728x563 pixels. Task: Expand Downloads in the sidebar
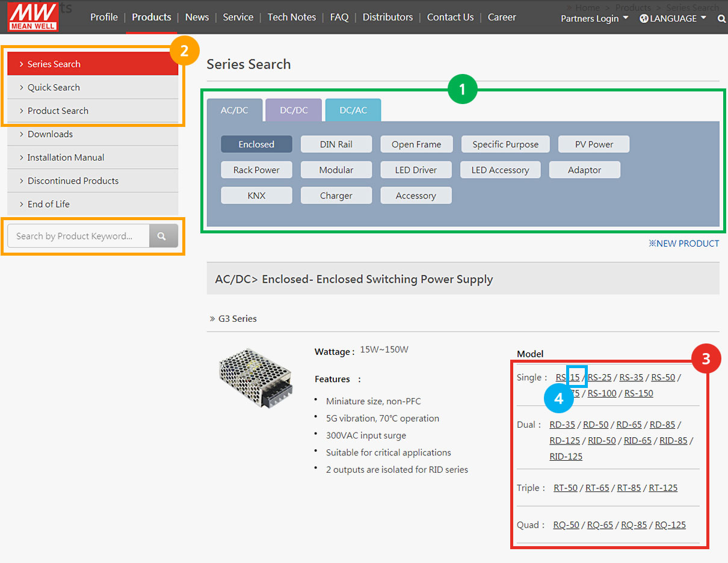(50, 134)
